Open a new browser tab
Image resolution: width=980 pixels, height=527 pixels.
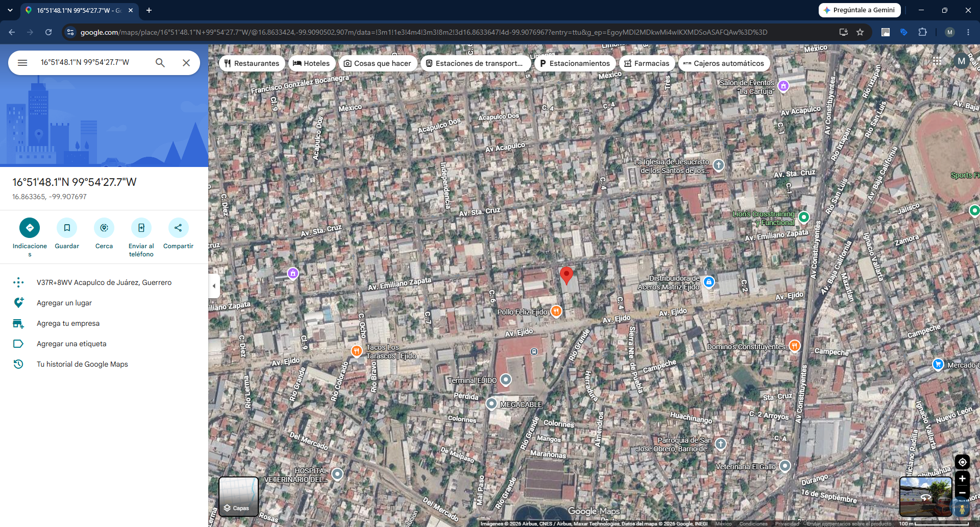tap(149, 10)
